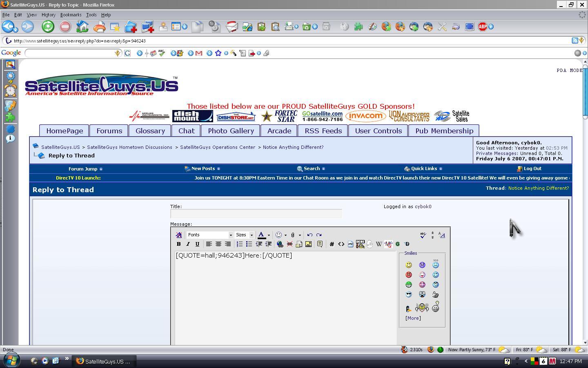Open the Edit menu
Screen dimensions: 588x368
18,15
